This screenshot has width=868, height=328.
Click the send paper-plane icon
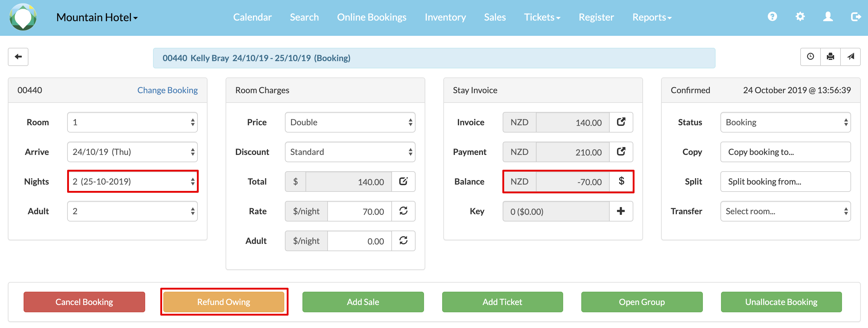pos(850,57)
